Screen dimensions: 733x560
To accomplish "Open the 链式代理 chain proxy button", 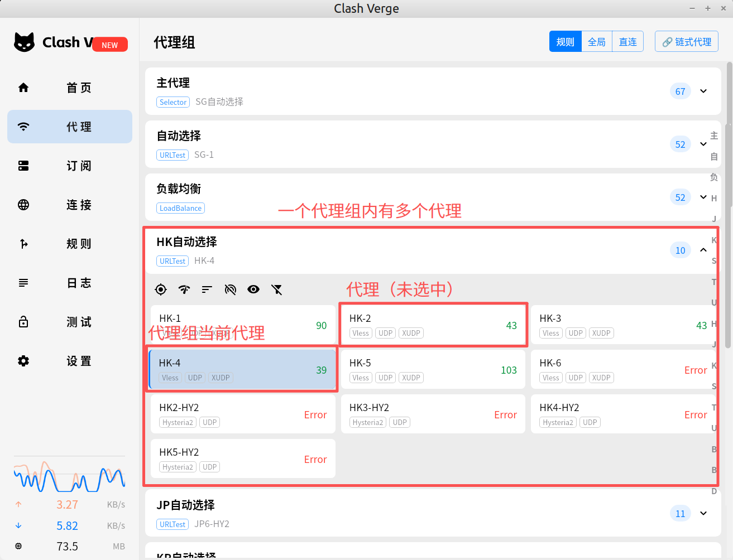I will click(x=687, y=42).
